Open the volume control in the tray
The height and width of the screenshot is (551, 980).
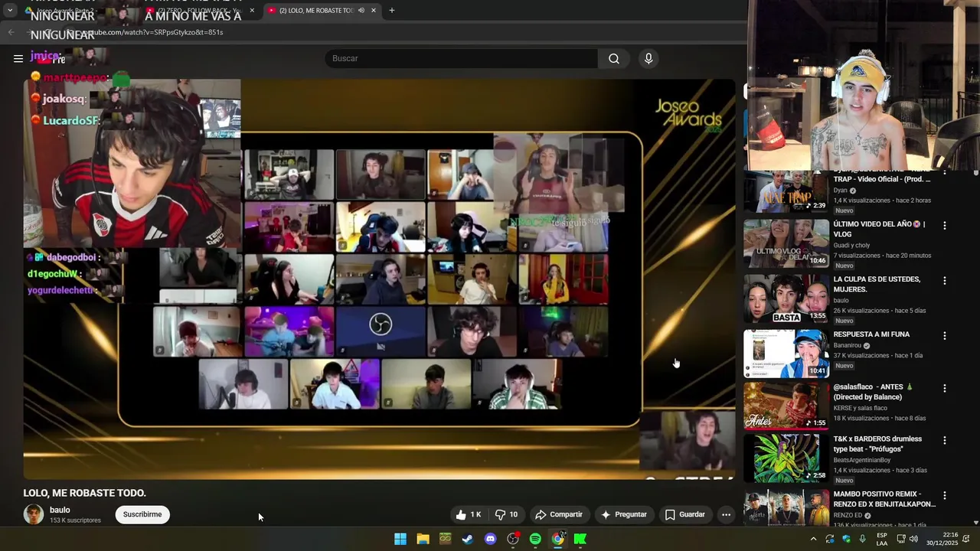[913, 539]
